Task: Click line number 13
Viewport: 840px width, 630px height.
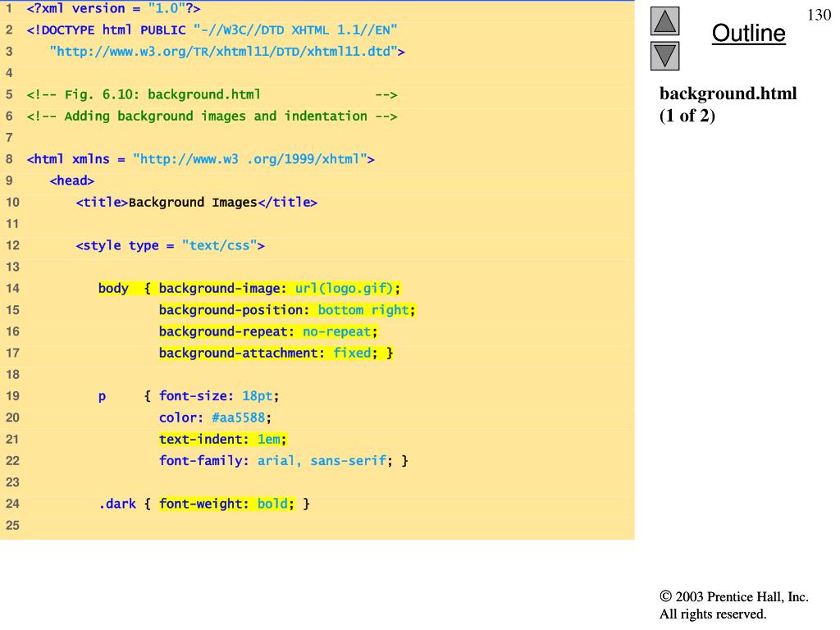Action: tap(12, 267)
